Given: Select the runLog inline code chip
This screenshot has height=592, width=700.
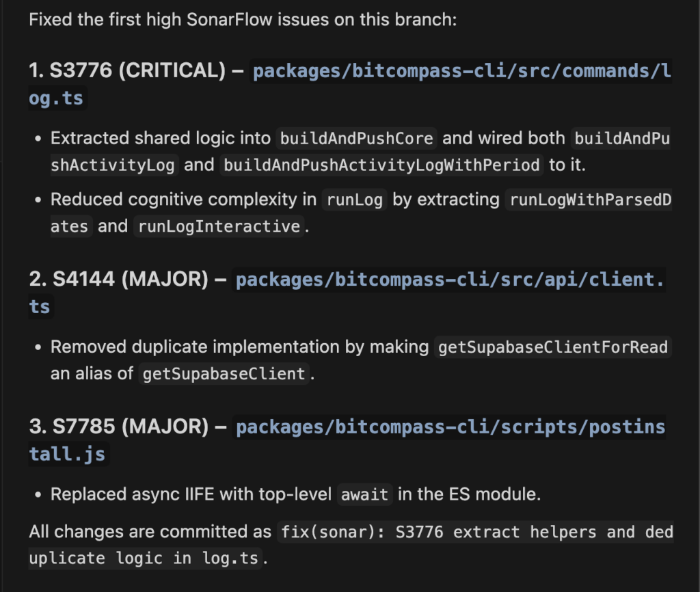Looking at the screenshot, I should tap(354, 200).
